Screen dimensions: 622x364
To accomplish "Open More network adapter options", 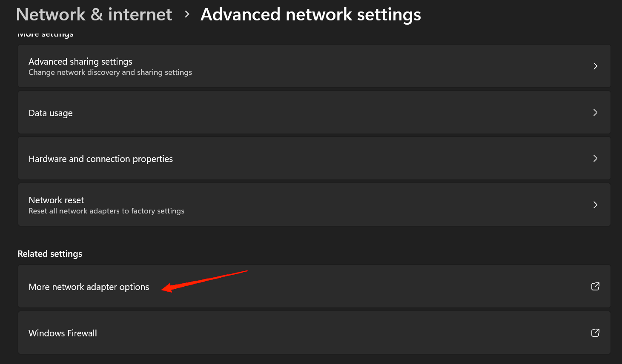I will (x=89, y=287).
